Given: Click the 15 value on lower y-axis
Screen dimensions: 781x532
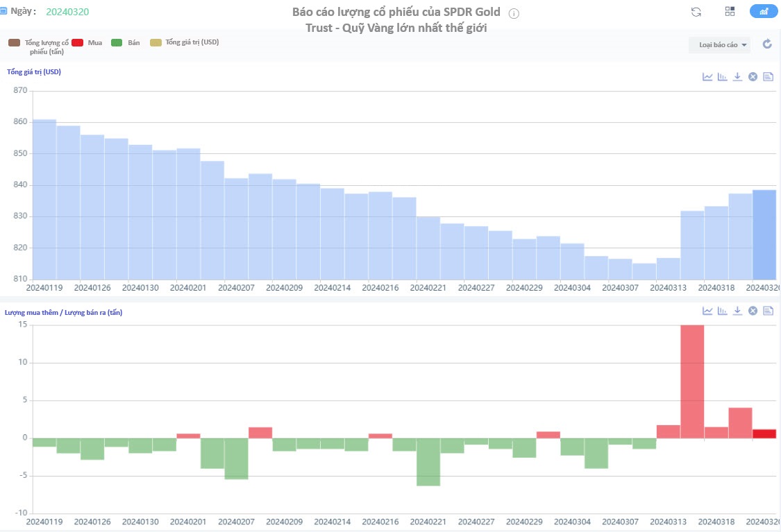Looking at the screenshot, I should point(23,325).
